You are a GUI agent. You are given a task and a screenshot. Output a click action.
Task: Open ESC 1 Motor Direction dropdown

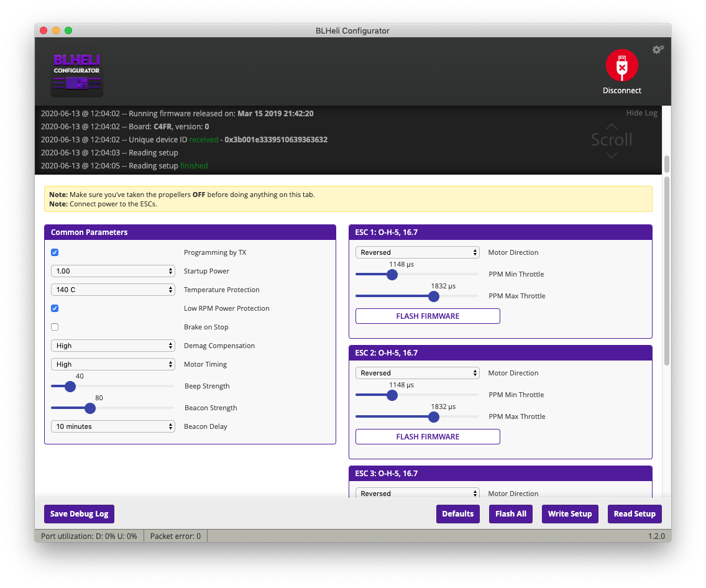tap(418, 252)
